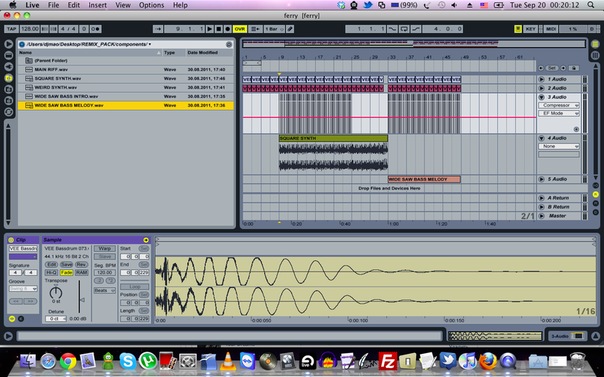Toggle the loop switch in control bar
The width and height of the screenshot is (604, 377).
coord(404,29)
